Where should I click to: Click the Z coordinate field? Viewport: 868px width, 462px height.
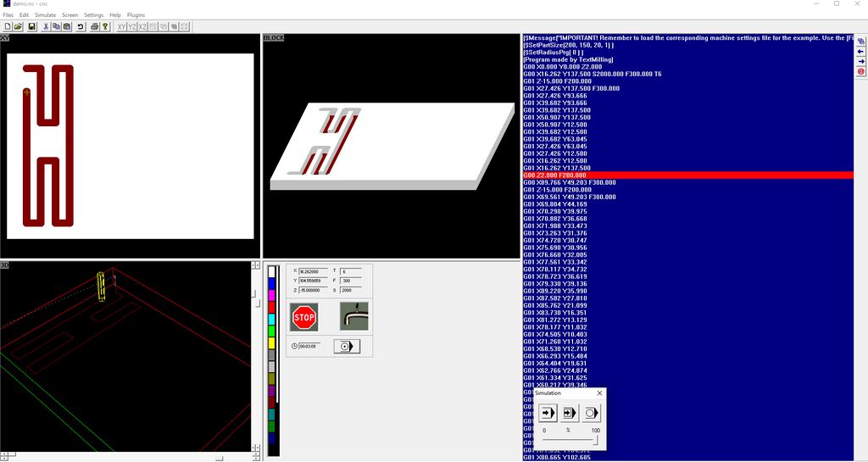(x=313, y=291)
